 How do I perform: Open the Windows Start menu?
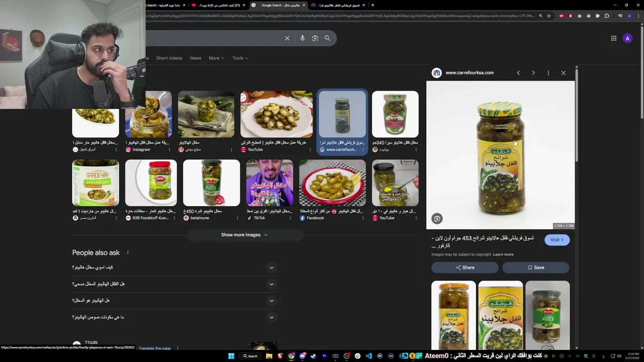point(231,356)
